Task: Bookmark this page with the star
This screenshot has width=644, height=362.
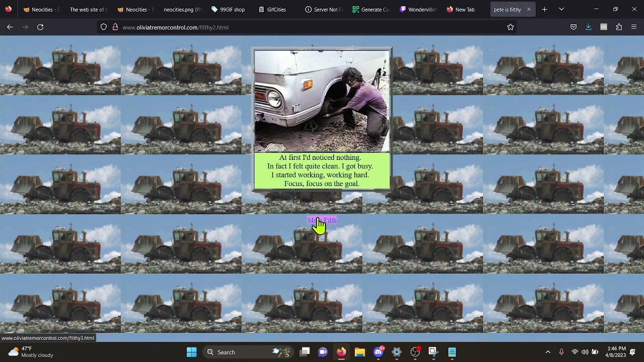Action: 510,27
